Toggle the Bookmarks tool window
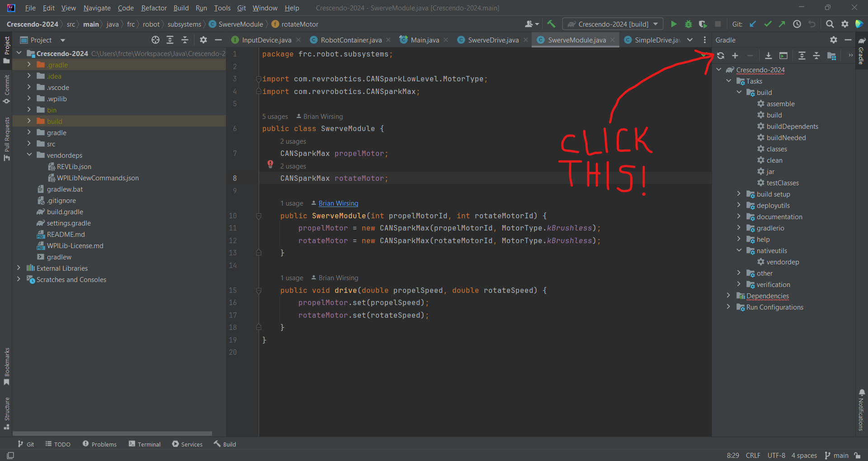Viewport: 868px width, 461px height. (6, 366)
